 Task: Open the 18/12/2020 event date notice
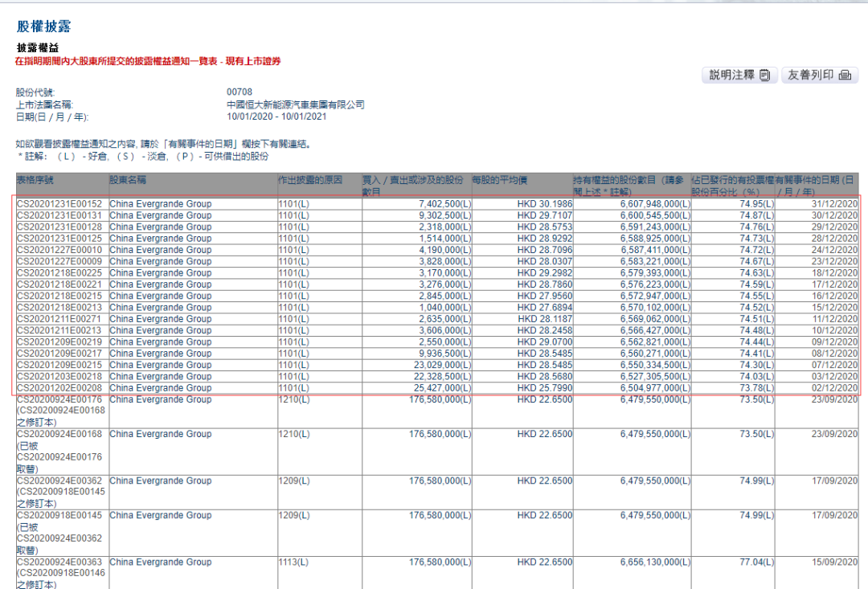[834, 273]
